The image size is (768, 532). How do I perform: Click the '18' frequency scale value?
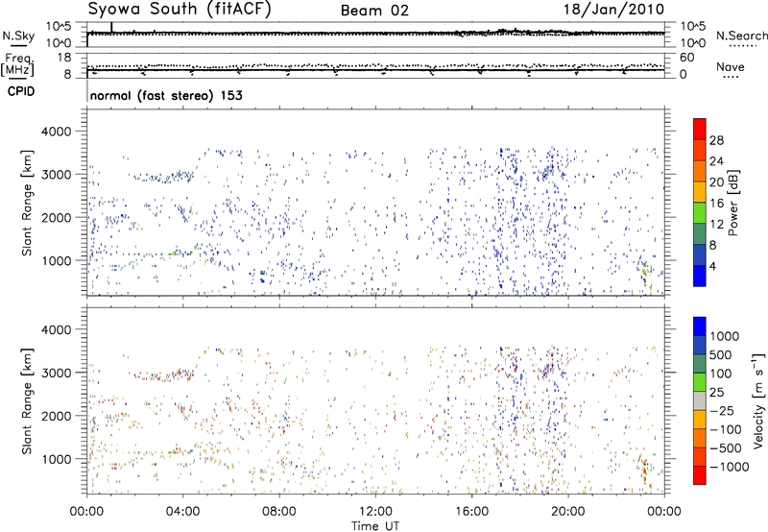point(64,58)
